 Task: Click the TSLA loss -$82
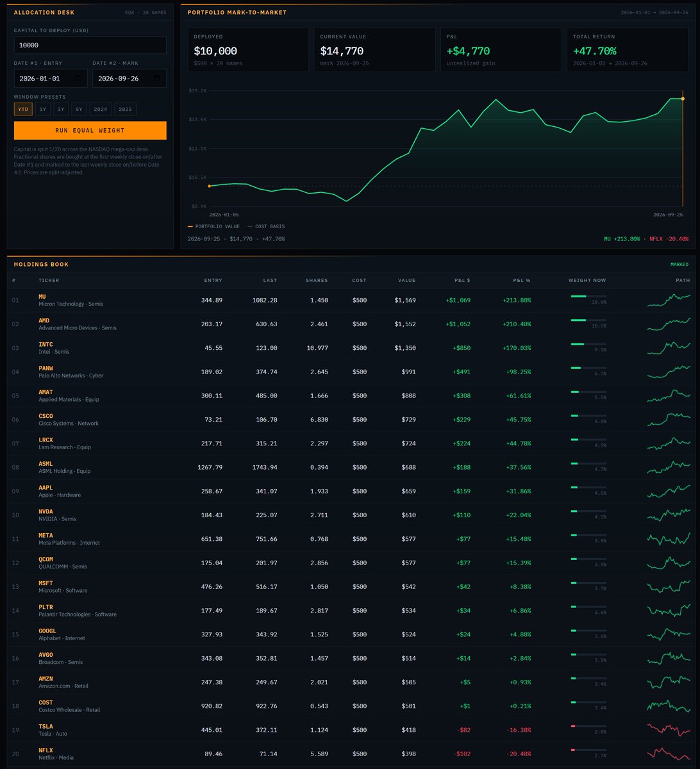point(463,730)
